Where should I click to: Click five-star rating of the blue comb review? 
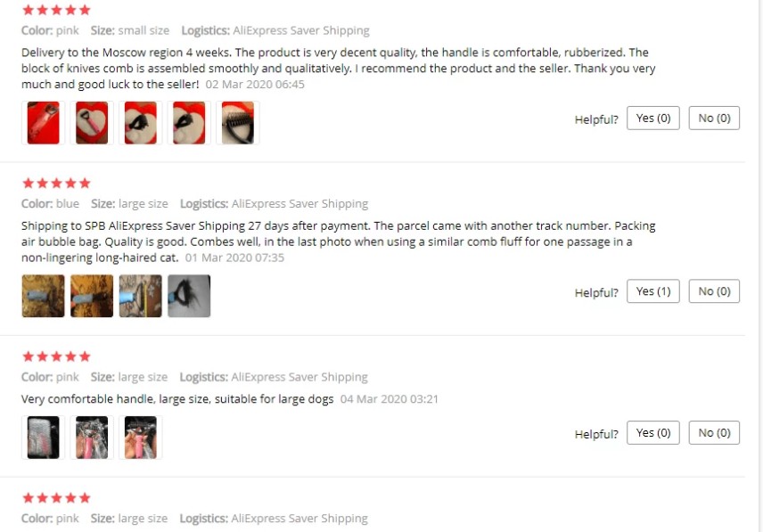(x=56, y=184)
